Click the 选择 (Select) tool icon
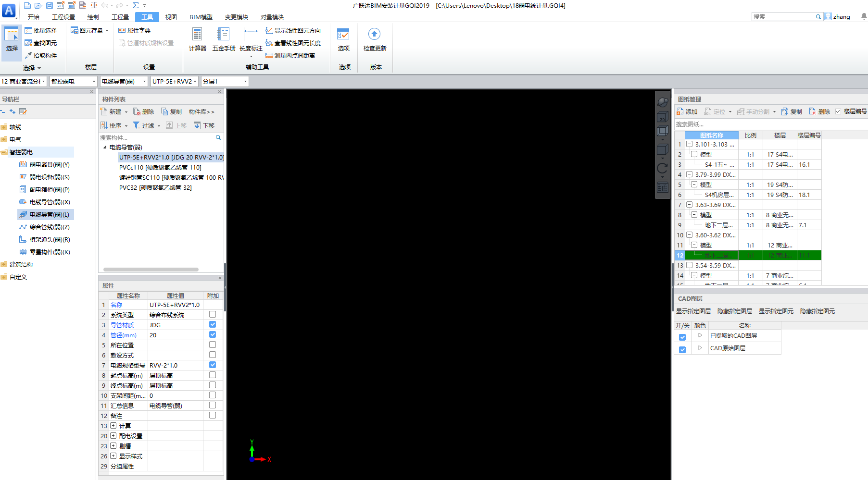This screenshot has height=480, width=868. pyautogui.click(x=12, y=35)
